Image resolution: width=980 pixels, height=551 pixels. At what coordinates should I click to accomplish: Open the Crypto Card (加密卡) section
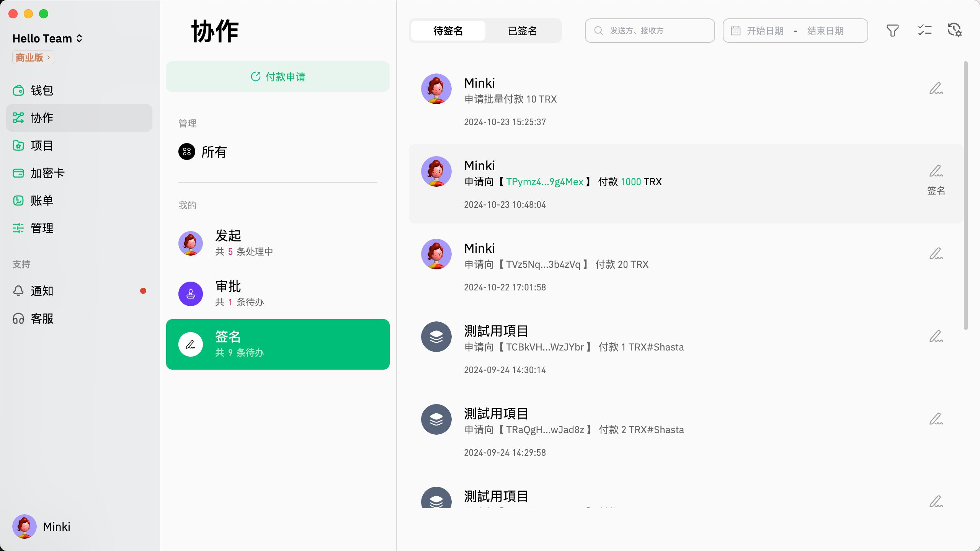tap(47, 173)
